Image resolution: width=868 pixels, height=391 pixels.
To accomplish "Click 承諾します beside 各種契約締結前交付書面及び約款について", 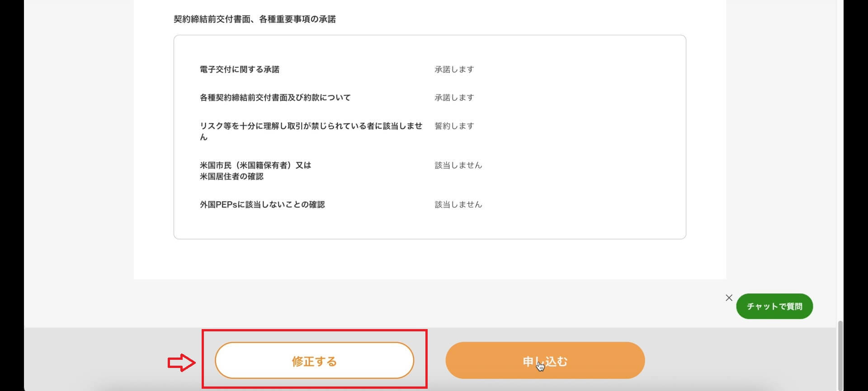I will tap(454, 97).
